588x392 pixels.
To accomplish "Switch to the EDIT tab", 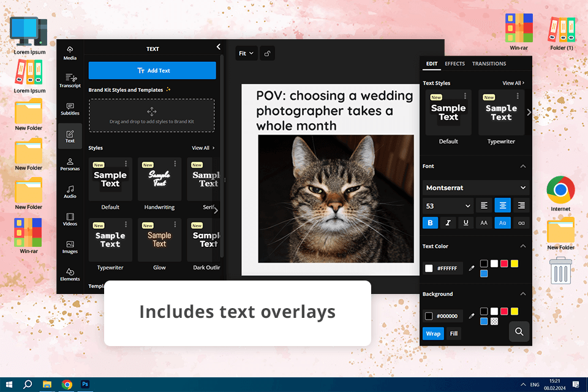I will [x=432, y=64].
